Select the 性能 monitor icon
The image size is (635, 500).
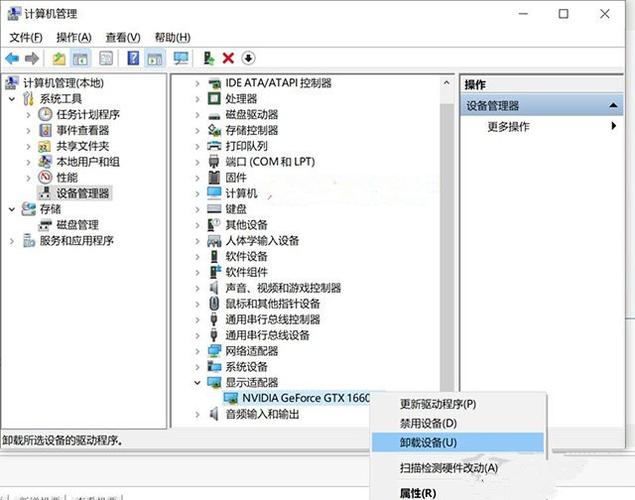click(x=45, y=177)
